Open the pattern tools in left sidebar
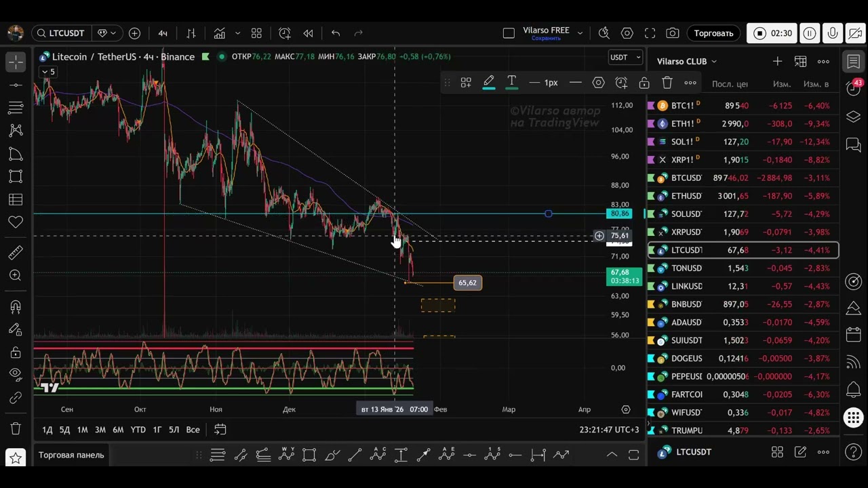 point(16,130)
